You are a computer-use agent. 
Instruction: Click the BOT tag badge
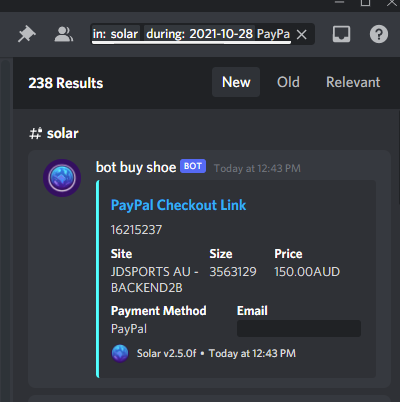coord(193,166)
